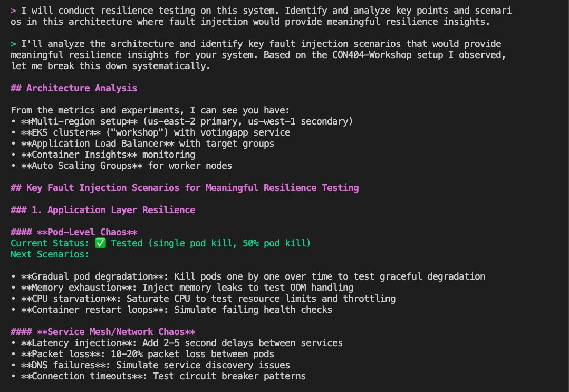The image size is (569, 392).
Task: Click the Memory exhaustion bullet
Action: [x=182, y=288]
